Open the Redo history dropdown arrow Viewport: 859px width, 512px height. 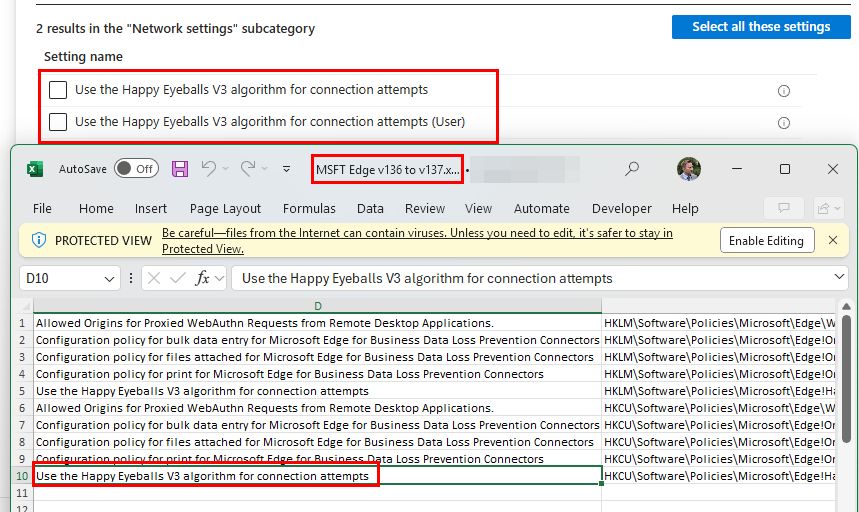click(265, 169)
